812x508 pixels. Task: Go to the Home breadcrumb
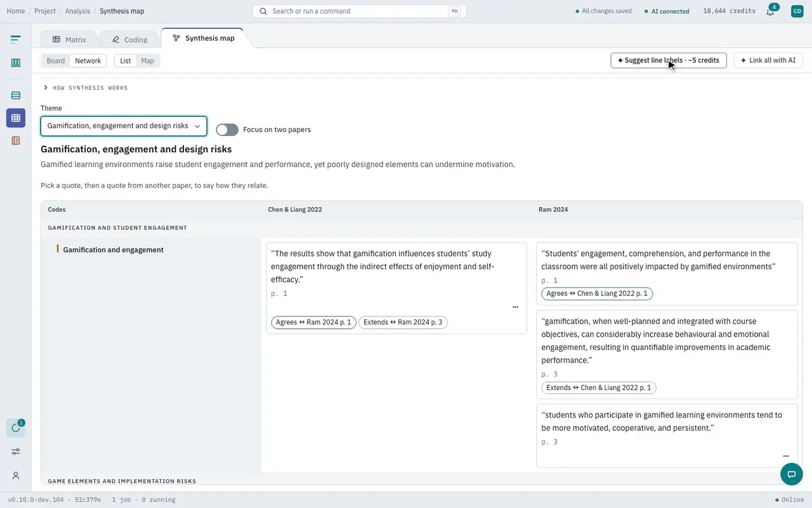coord(16,11)
